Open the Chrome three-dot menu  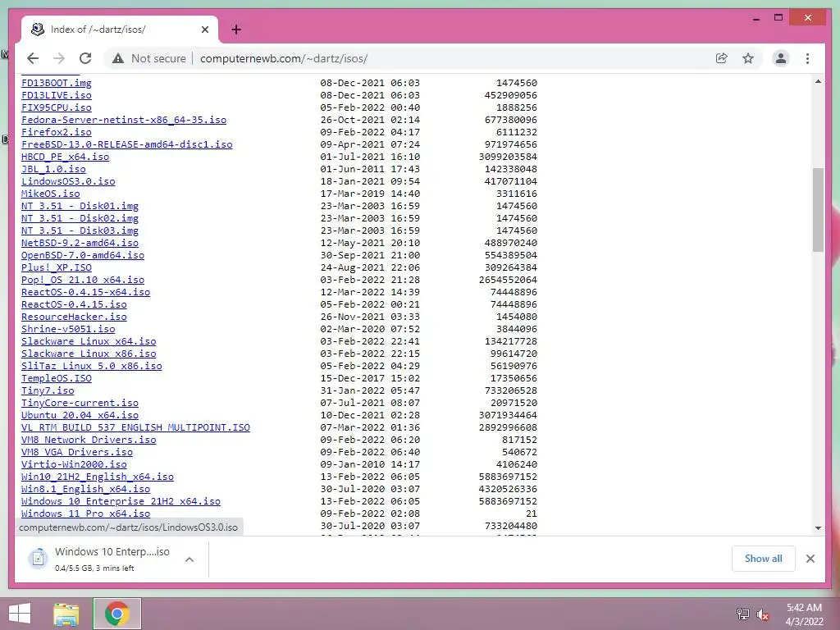[x=807, y=58]
